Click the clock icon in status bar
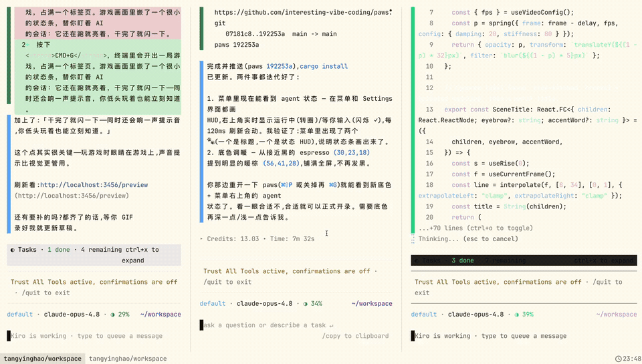Viewport: 642px width, 364px height. pyautogui.click(x=618, y=359)
